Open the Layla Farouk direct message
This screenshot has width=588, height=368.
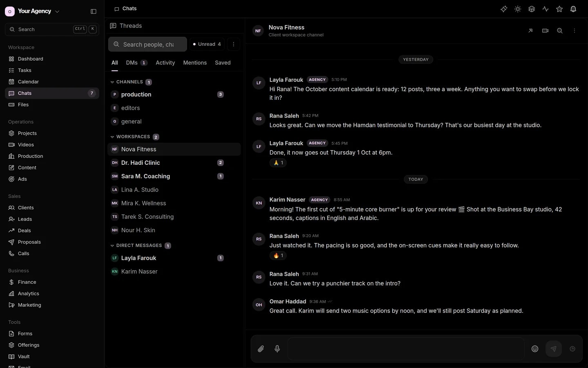click(x=174, y=258)
